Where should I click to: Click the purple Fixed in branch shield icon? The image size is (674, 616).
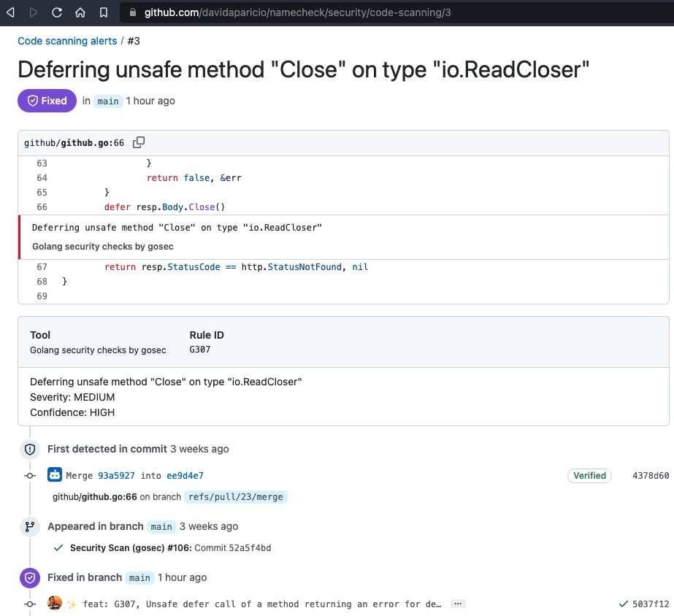(29, 577)
